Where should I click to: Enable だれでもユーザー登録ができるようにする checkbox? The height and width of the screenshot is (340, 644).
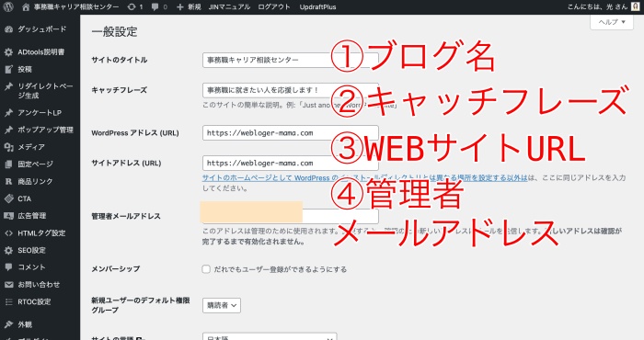[206, 269]
